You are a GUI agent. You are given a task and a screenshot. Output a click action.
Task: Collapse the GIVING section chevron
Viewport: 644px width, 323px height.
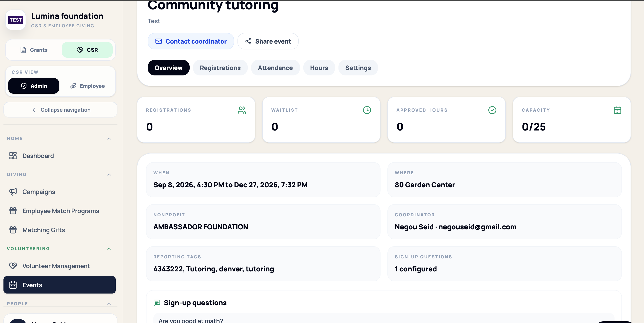109,174
